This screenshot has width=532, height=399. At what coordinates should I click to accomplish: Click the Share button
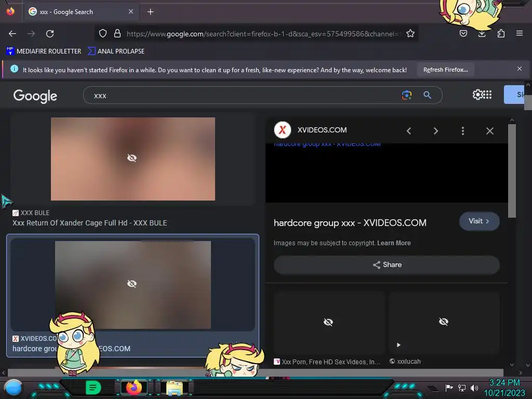pos(387,264)
